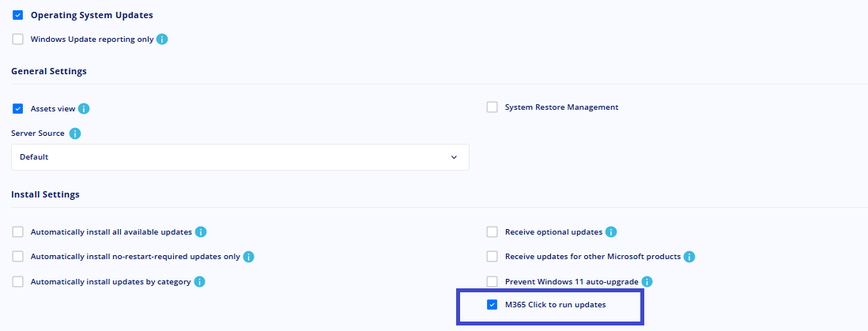Screen dimensions: 868x331
Task: Click the Install Settings heading text
Action: click(45, 195)
